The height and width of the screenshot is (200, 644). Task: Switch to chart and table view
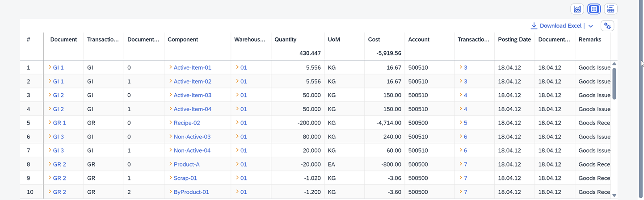(x=610, y=9)
